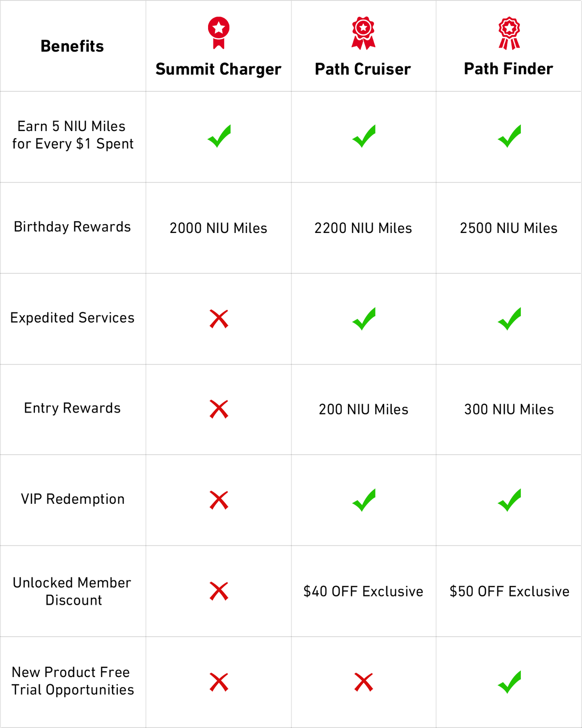Click Summit Charger's Expedited Services red cross
582x728 pixels.
point(219,319)
